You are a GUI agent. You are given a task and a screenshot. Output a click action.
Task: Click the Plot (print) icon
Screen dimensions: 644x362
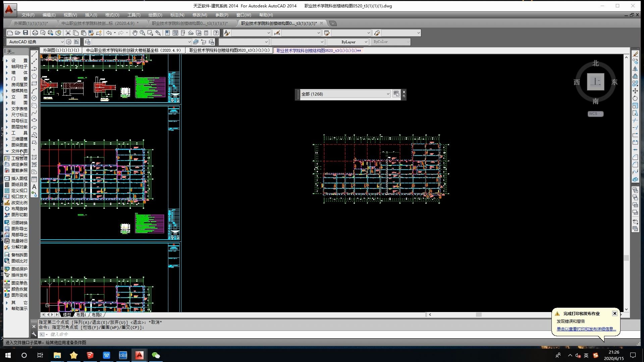(x=35, y=33)
